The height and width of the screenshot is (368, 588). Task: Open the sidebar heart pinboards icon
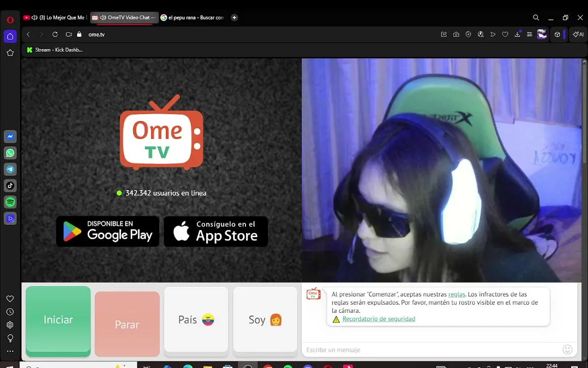[10, 298]
